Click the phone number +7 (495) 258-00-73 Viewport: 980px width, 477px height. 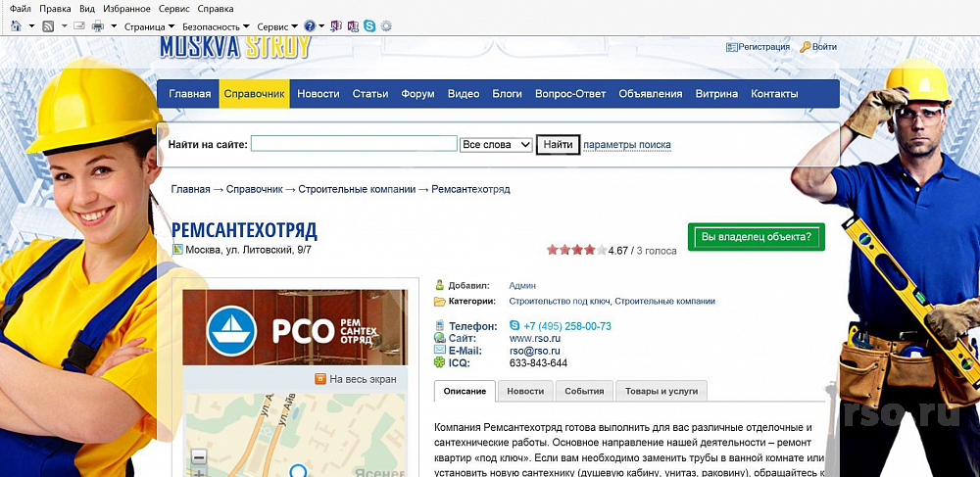click(566, 326)
